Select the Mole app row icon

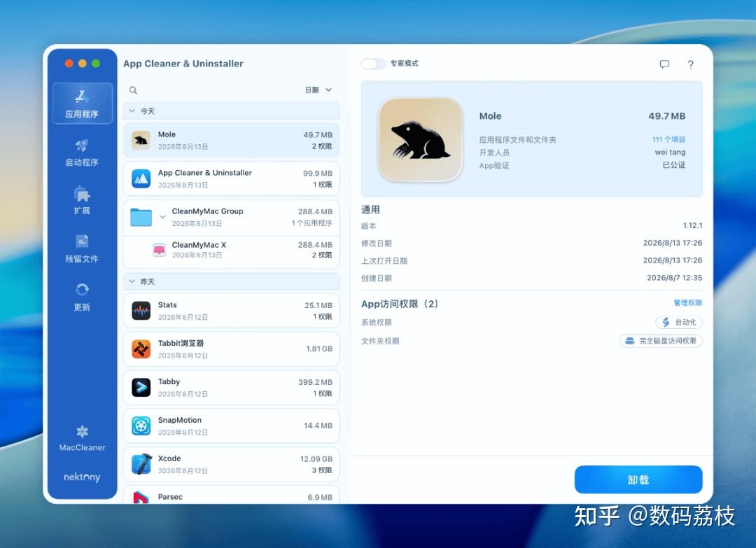pos(141,140)
